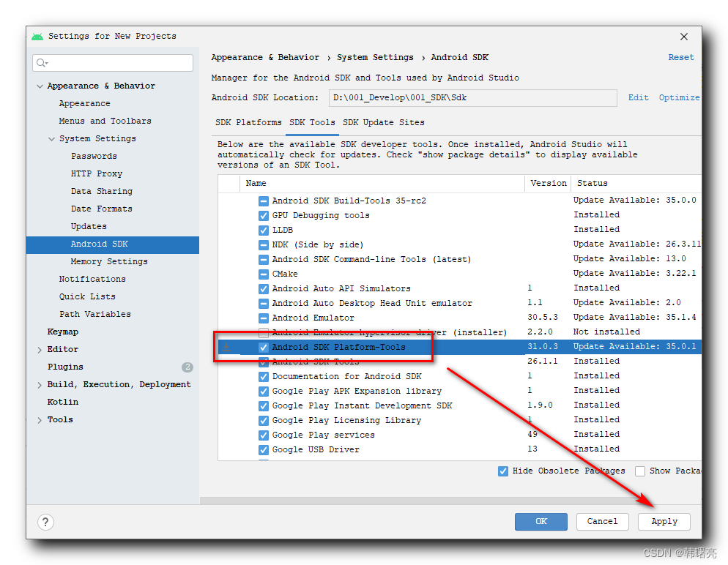
Task: Expand Build, Execution, Deployment section
Action: (40, 385)
